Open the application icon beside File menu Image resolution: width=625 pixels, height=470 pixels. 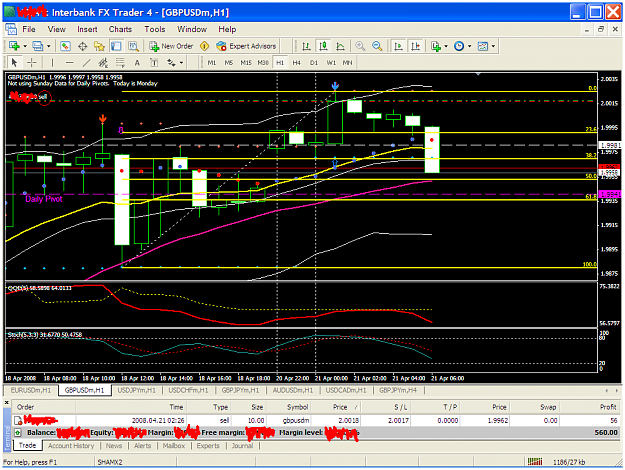pyautogui.click(x=11, y=29)
